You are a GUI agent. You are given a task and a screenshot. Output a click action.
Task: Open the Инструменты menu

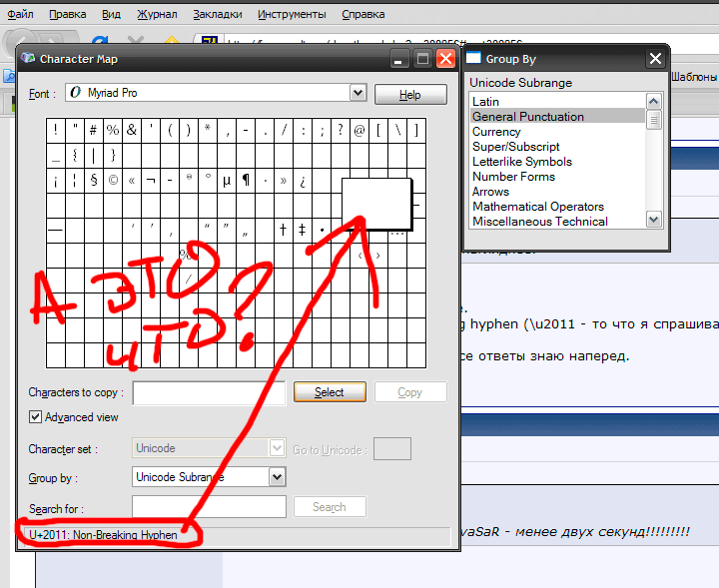[292, 14]
